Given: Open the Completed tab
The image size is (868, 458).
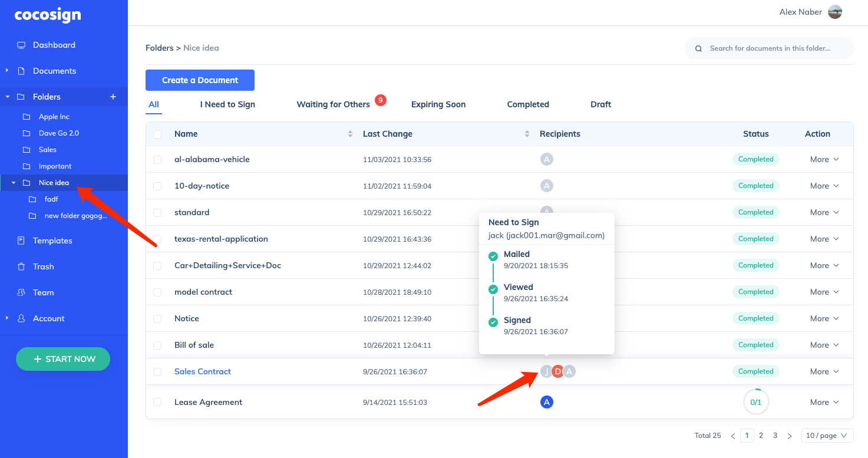Looking at the screenshot, I should click(527, 104).
